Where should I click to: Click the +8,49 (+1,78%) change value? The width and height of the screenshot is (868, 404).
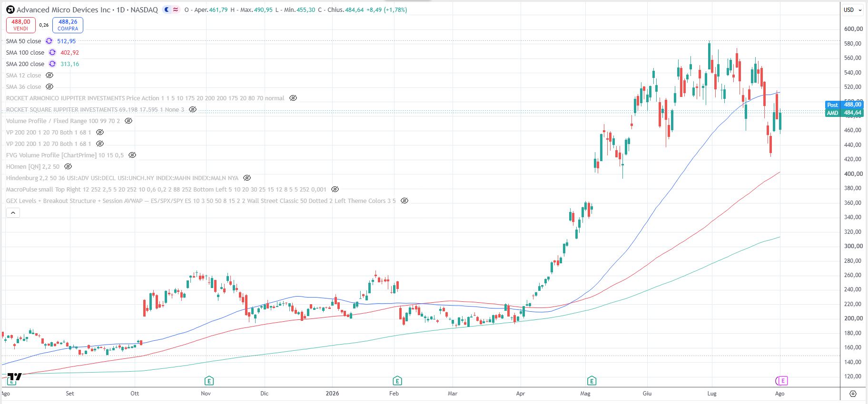coord(386,10)
